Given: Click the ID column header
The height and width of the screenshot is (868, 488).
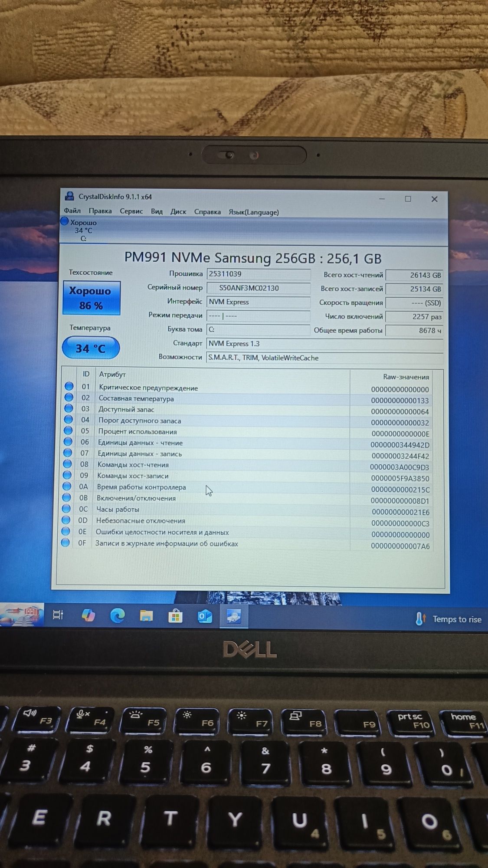Looking at the screenshot, I should coord(86,374).
